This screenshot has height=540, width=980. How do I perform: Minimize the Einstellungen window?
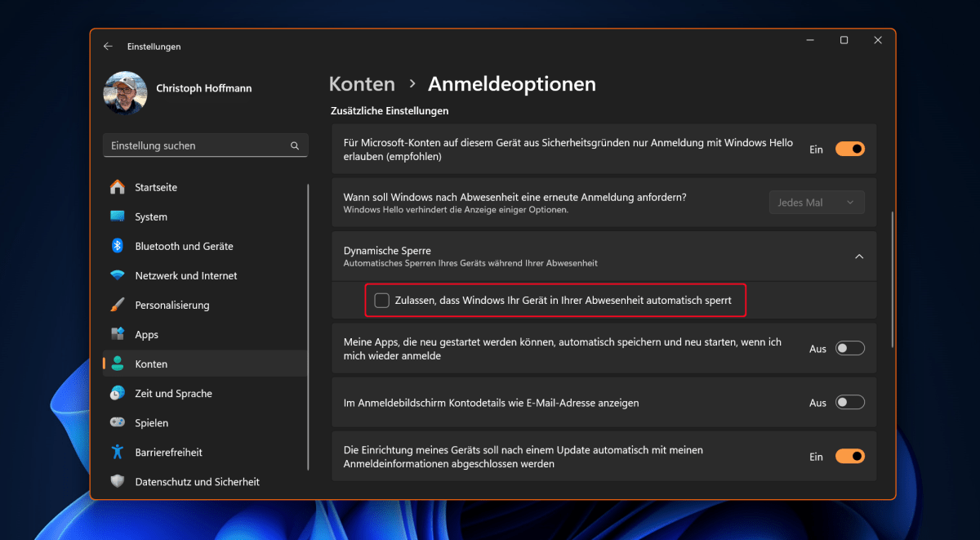[808, 40]
